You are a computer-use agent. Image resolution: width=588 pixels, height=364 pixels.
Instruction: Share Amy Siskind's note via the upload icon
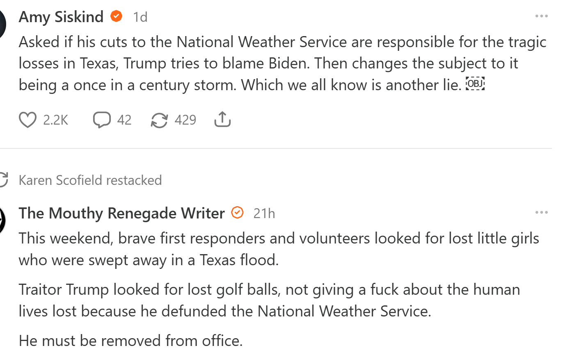[x=222, y=120]
